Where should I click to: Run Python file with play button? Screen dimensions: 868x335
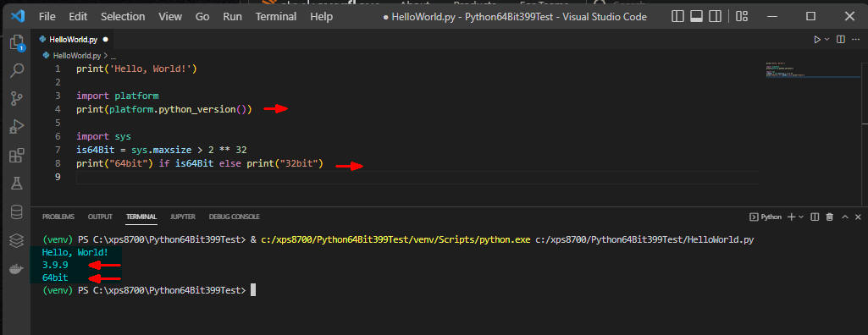[816, 39]
